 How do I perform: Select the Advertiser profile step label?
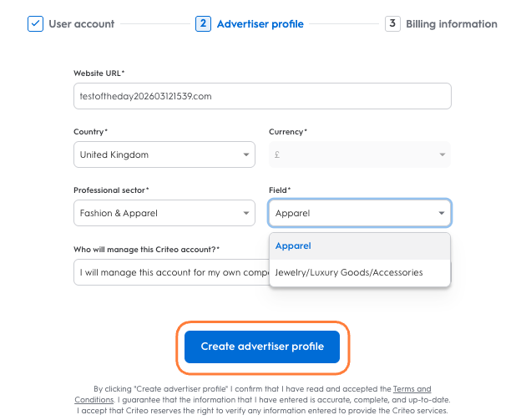point(260,24)
